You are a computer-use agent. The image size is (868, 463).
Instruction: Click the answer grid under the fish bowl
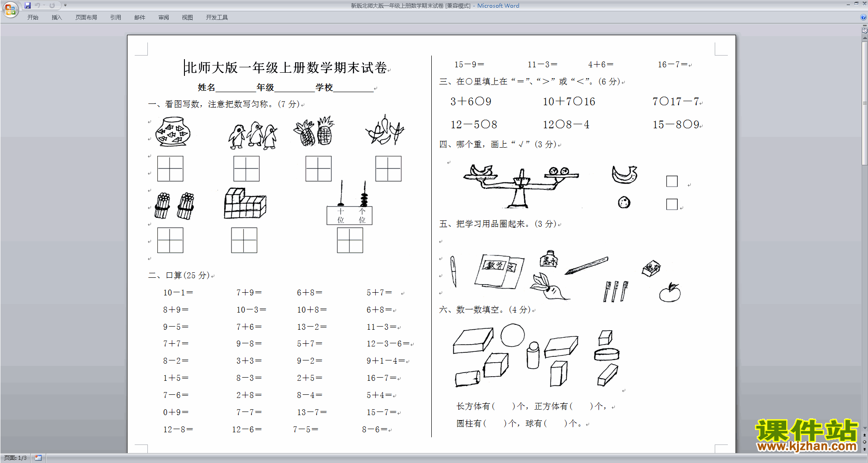170,168
